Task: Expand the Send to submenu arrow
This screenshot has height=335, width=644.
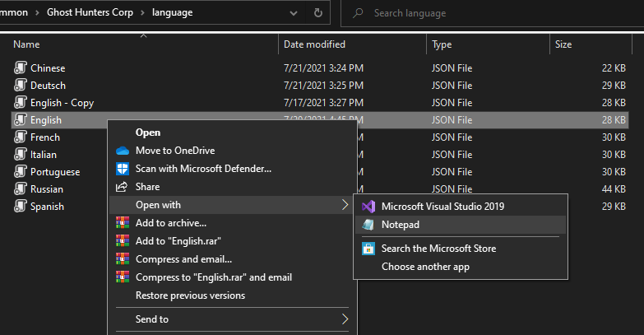Action: tap(345, 319)
